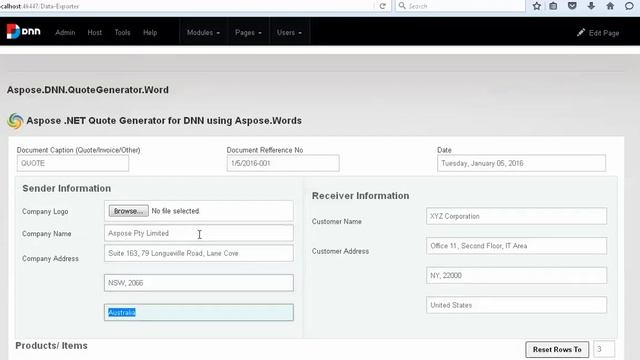Click the NY, 22000 field
Image resolution: width=640 pixels, height=360 pixels.
pyautogui.click(x=516, y=276)
